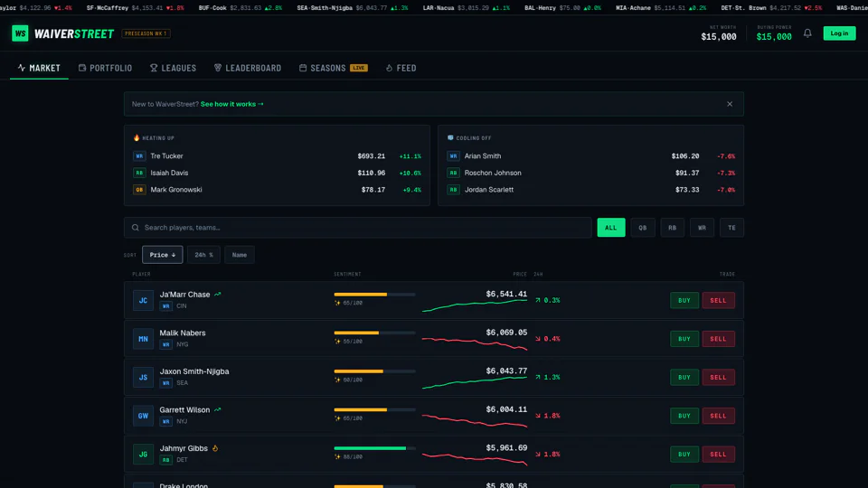Click the $15,000 buying power value
This screenshot has width=868, height=488.
774,36
